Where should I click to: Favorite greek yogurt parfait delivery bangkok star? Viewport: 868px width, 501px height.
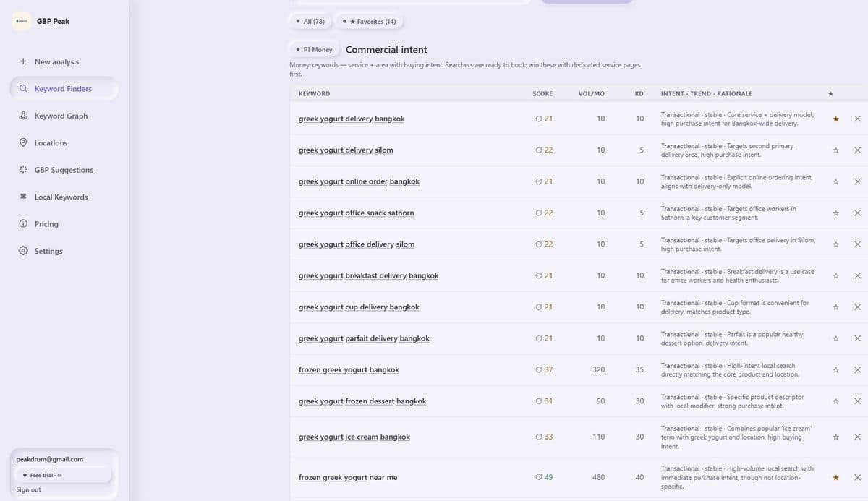[835, 338]
